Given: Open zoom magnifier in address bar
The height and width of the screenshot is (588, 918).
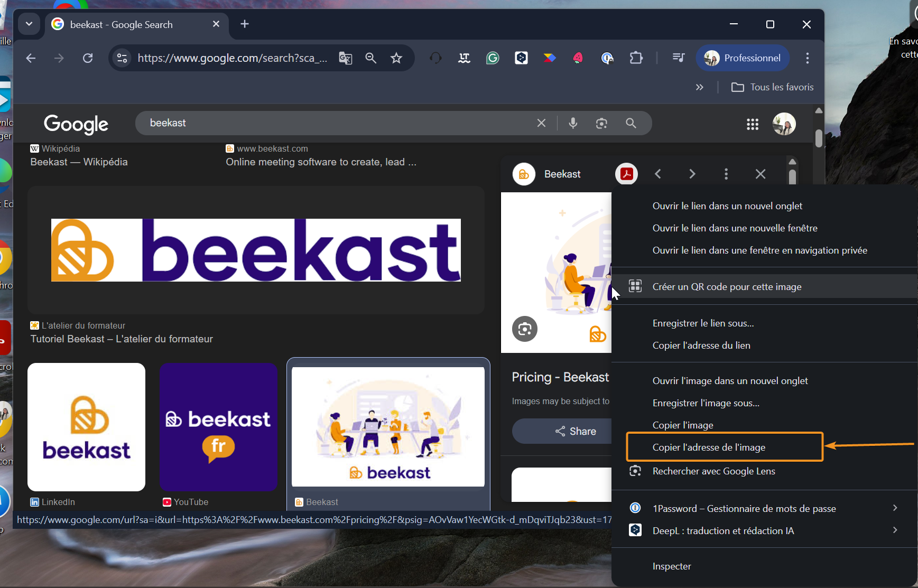Looking at the screenshot, I should (371, 58).
